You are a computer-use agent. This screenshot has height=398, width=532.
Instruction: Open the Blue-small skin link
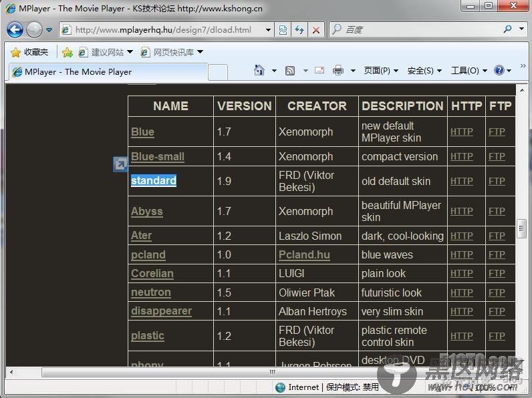click(158, 157)
